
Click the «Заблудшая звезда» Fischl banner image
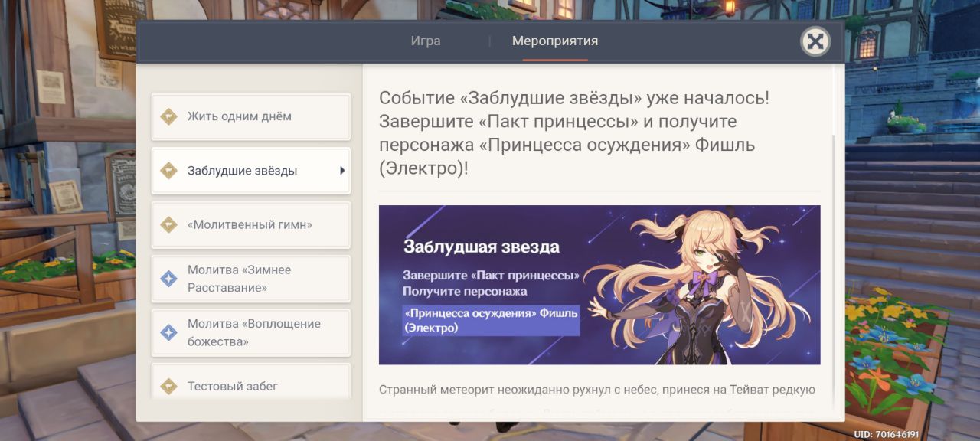point(599,285)
